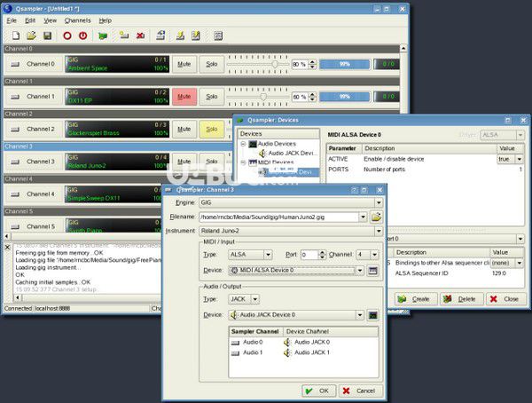
Task: Toggle Solo on Channel 3
Action: point(212,161)
